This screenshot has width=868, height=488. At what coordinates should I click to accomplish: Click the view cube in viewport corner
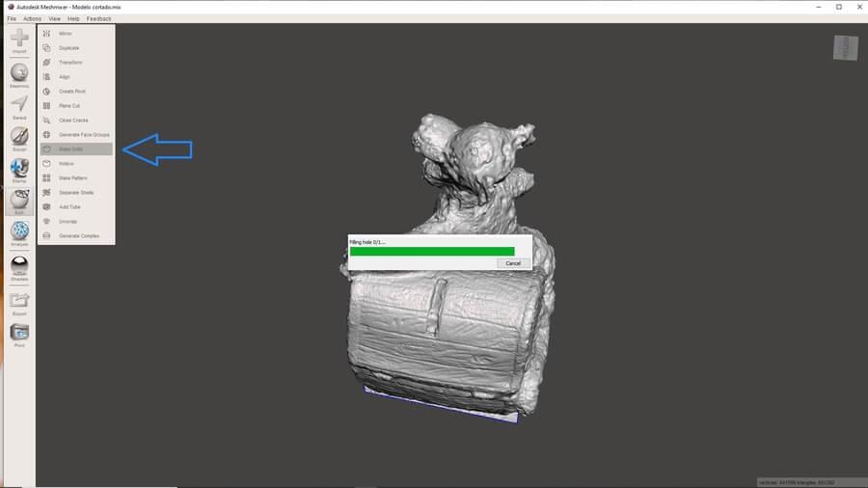click(x=845, y=47)
